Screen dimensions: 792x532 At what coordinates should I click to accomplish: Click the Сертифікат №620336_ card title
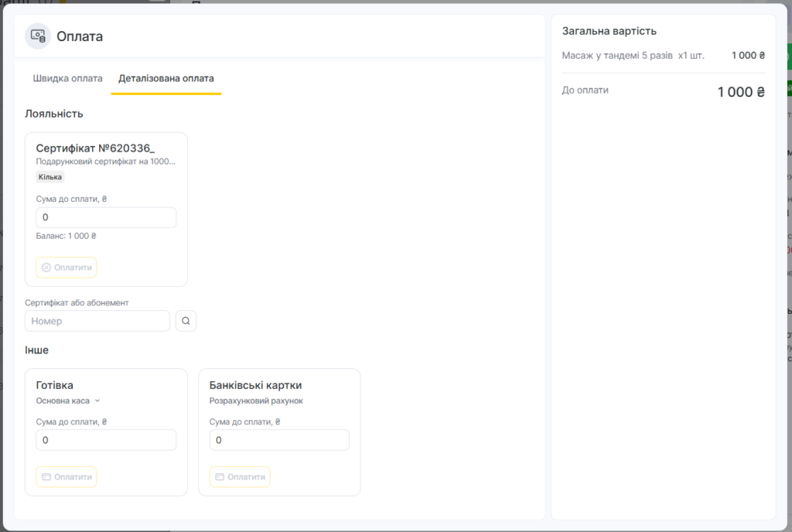coord(95,148)
